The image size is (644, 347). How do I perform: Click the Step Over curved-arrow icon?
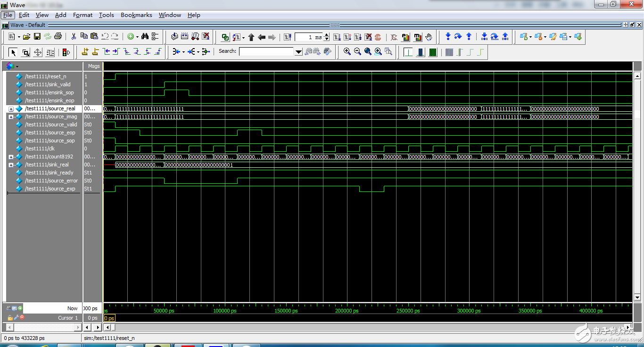pos(458,36)
